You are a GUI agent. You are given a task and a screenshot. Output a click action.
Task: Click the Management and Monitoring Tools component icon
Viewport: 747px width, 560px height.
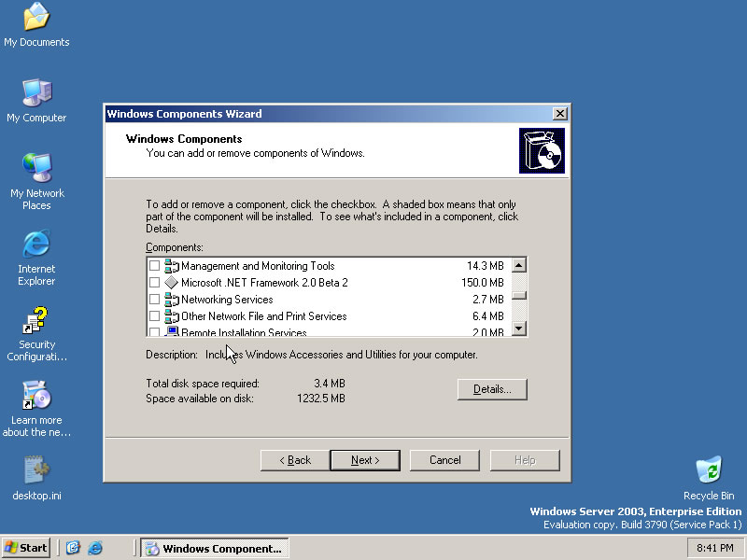coord(172,265)
